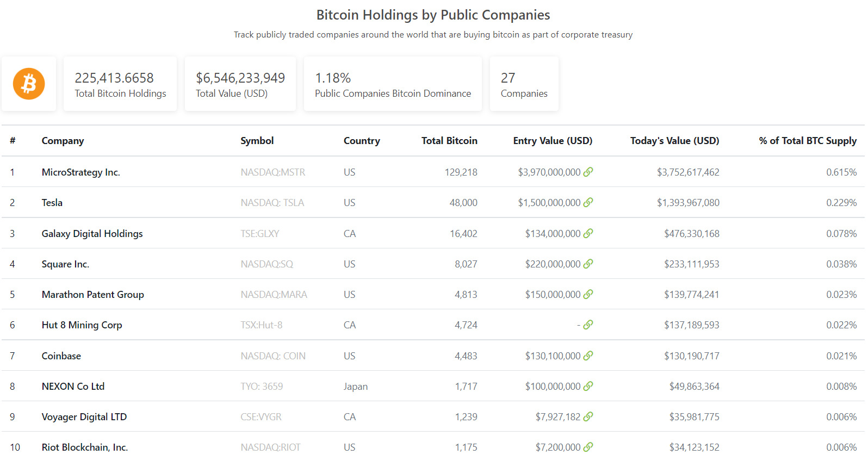868x461 pixels.
Task: Select the NEXON Co Ltd company name
Action: [73, 387]
